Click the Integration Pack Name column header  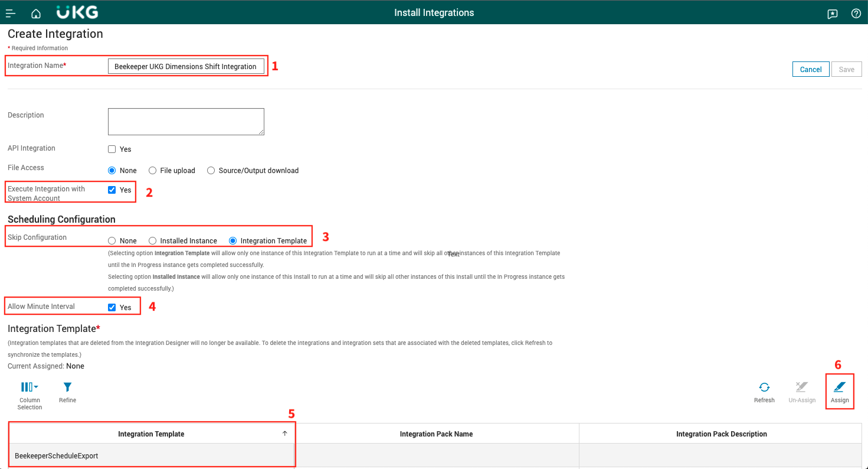coord(437,434)
